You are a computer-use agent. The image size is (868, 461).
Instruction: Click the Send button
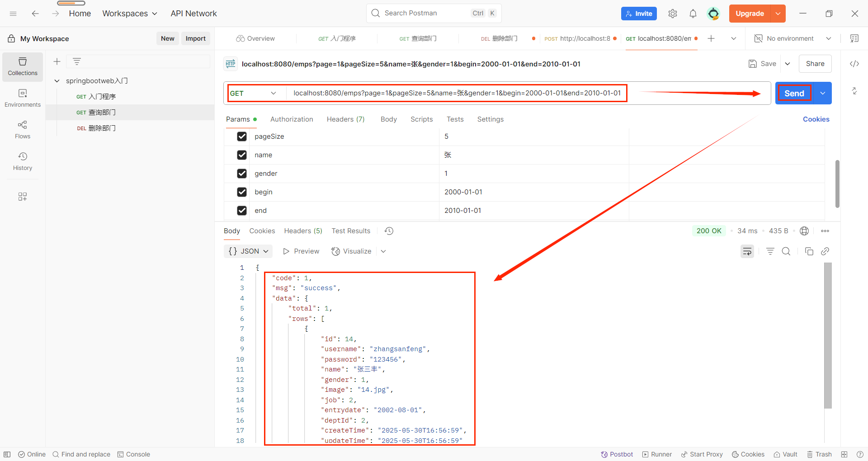(794, 93)
